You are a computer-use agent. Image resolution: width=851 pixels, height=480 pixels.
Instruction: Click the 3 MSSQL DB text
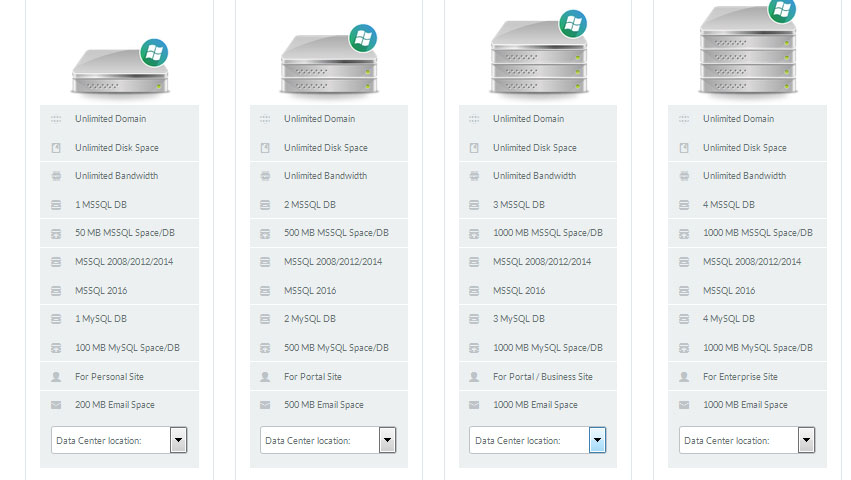click(519, 205)
